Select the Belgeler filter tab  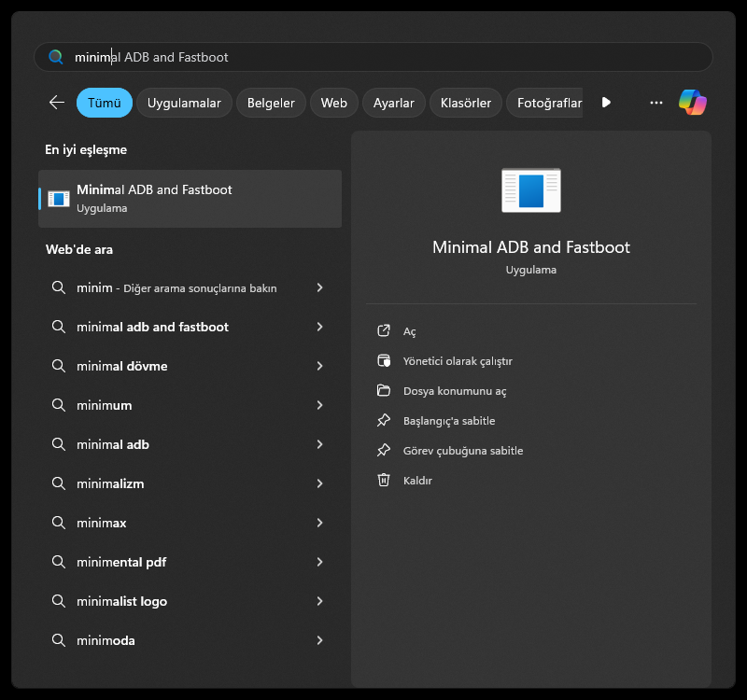pyautogui.click(x=271, y=103)
